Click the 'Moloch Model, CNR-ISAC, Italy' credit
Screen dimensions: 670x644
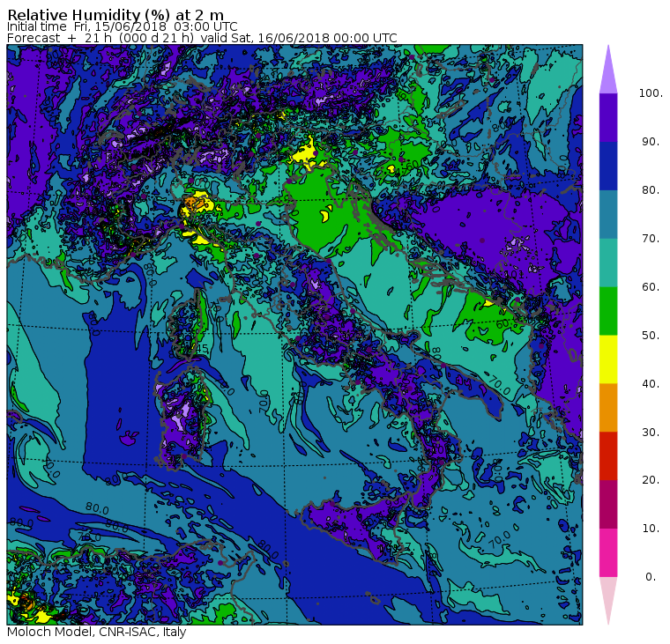click(x=97, y=632)
